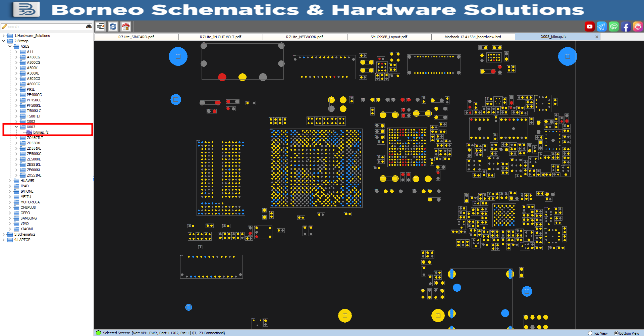Select the A450CG folder item
The width and height of the screenshot is (644, 336).
[33, 57]
